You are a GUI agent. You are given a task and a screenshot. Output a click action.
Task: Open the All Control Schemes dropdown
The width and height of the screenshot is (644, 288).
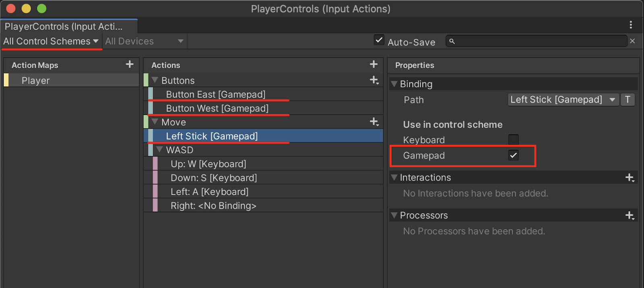pos(51,41)
